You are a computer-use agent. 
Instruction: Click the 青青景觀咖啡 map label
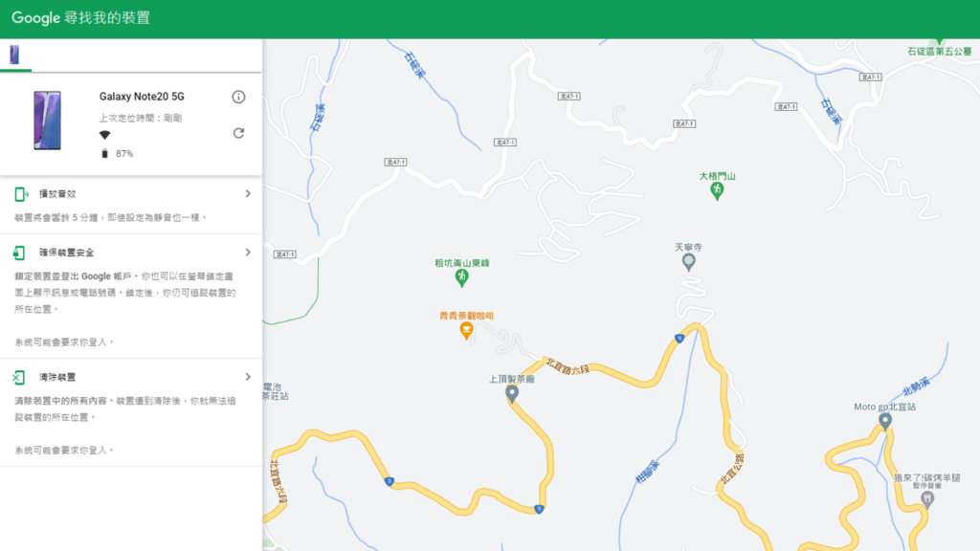coord(466,316)
